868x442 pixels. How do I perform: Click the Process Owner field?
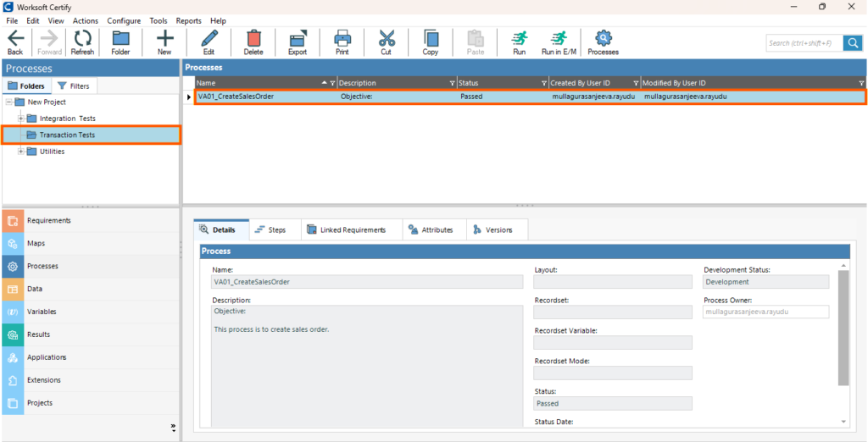(x=765, y=312)
